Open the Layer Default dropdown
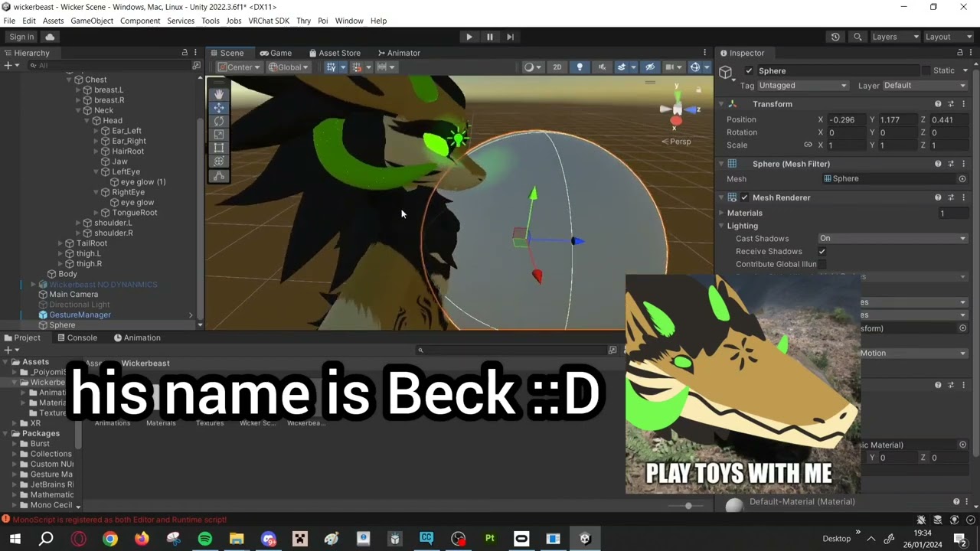The height and width of the screenshot is (551, 980). coord(926,86)
